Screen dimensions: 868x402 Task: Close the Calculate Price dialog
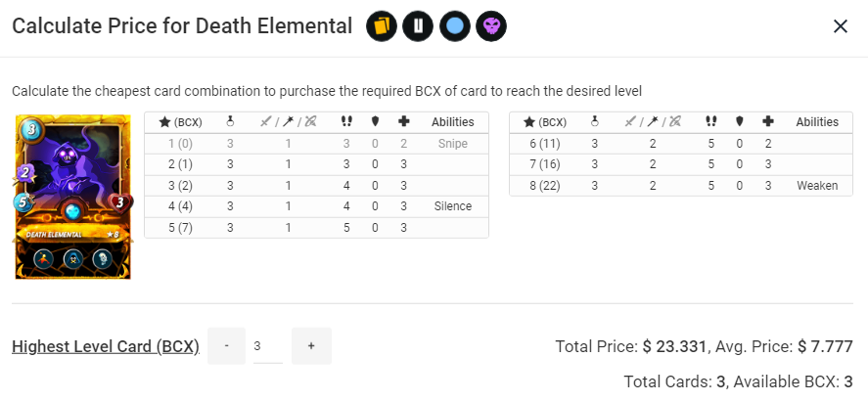click(841, 26)
